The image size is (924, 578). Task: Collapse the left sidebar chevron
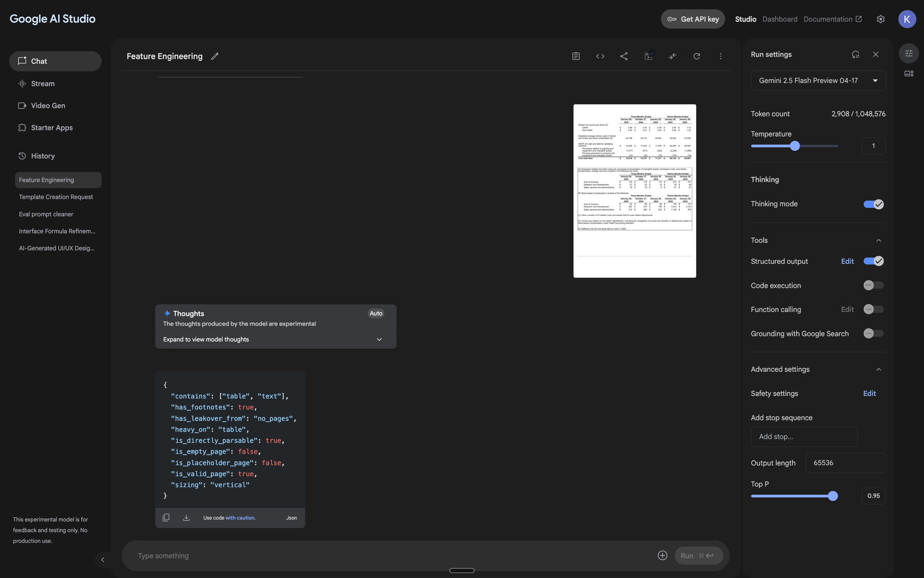coord(103,560)
